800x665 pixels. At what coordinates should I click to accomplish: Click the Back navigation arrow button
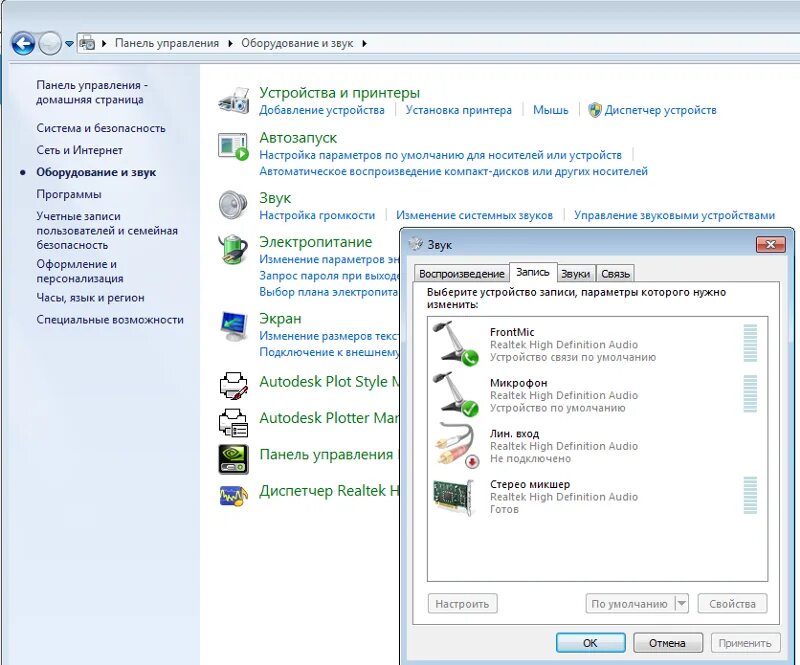tap(23, 43)
